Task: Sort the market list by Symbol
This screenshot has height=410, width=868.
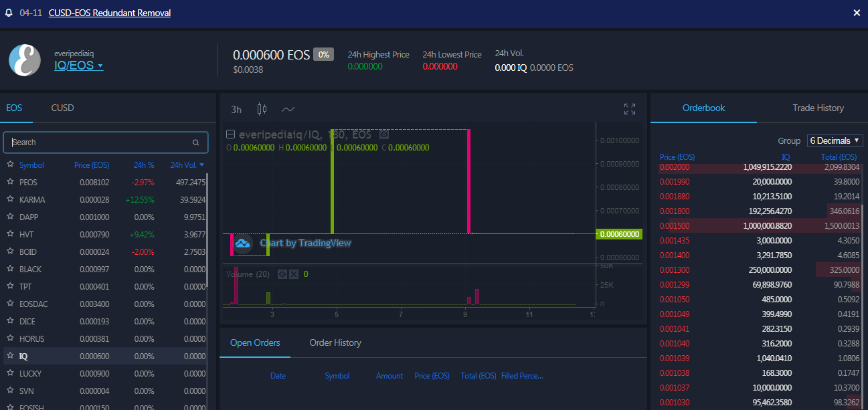Action: click(31, 165)
